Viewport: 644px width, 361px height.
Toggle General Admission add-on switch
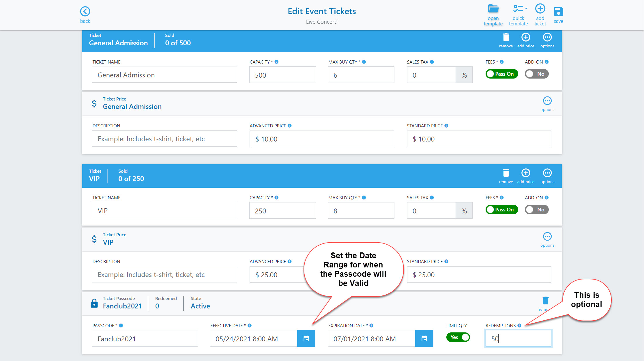coord(537,74)
